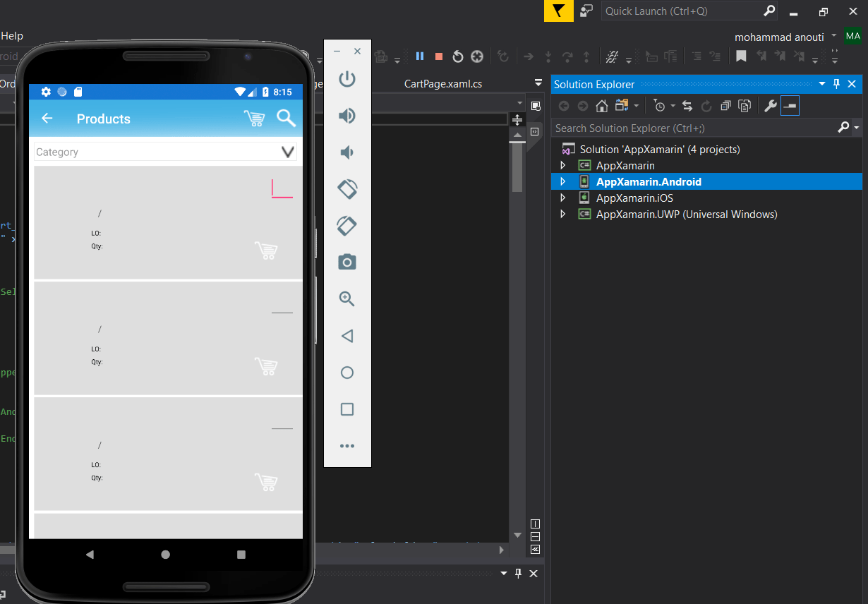868x604 pixels.
Task: Click inside the Quick Launch search box
Action: click(x=677, y=11)
